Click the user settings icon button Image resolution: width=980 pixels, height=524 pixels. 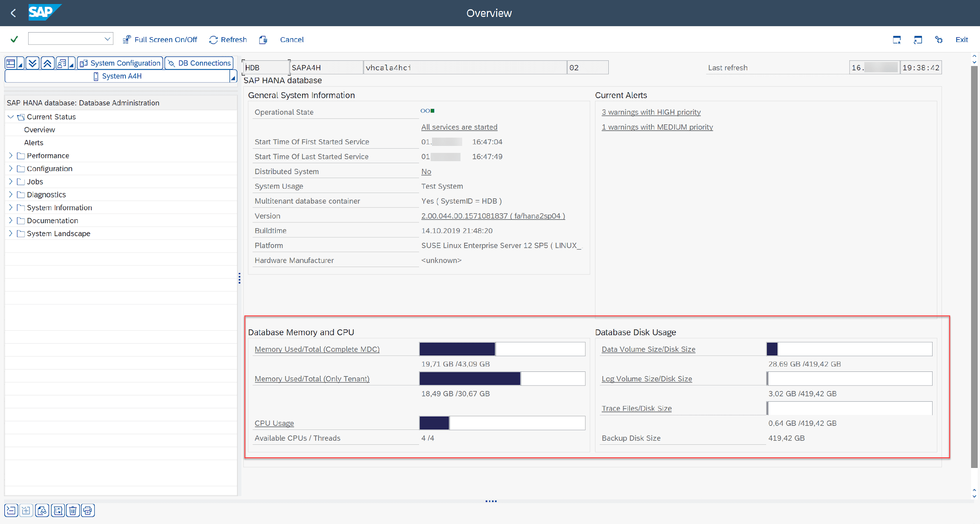tap(62, 63)
